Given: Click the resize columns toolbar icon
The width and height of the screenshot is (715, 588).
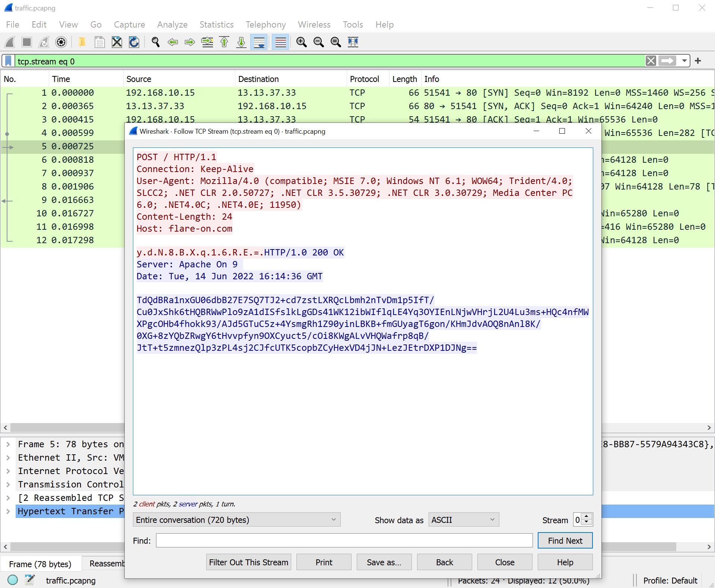Looking at the screenshot, I should coord(353,42).
